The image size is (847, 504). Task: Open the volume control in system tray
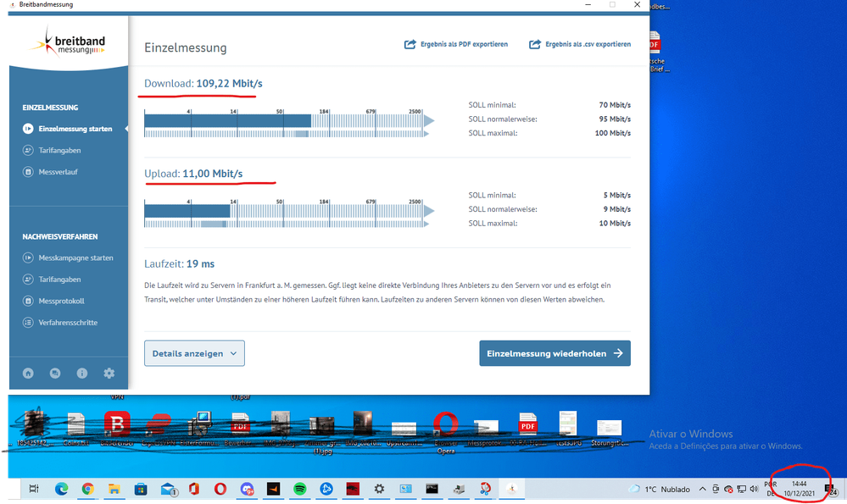(x=754, y=490)
